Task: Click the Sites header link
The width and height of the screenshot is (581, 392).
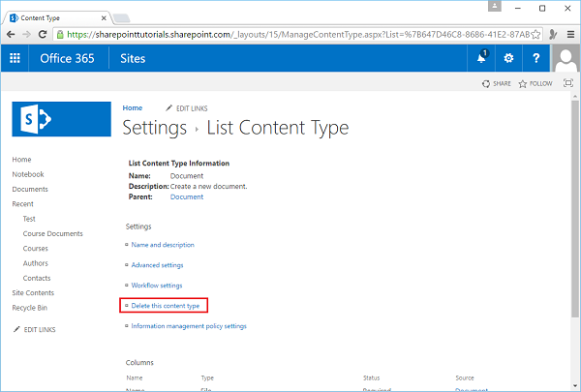Action: 133,58
